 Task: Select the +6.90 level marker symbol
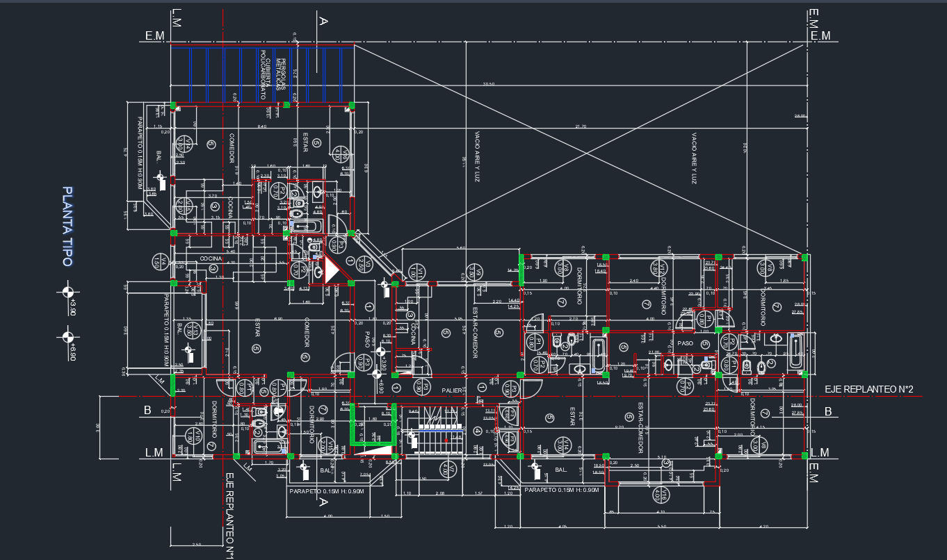pos(68,337)
